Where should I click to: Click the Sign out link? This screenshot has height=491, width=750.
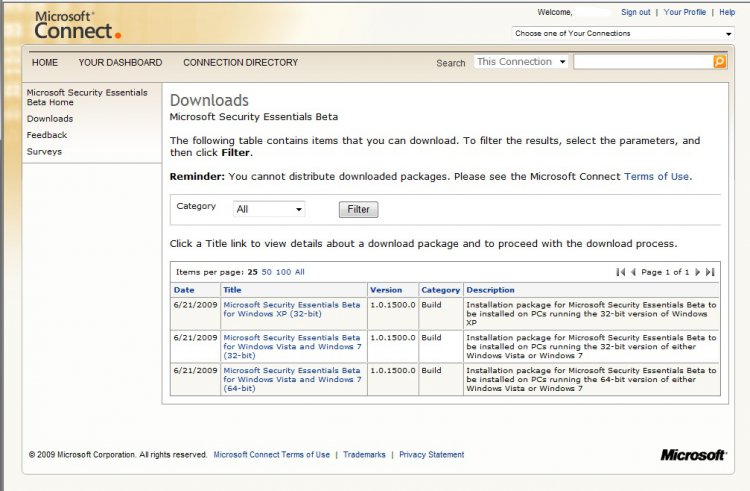tap(636, 12)
